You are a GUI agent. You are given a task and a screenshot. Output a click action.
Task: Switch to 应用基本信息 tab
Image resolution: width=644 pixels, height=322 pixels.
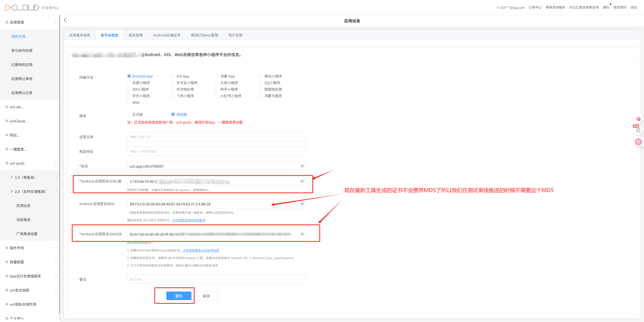coord(80,35)
